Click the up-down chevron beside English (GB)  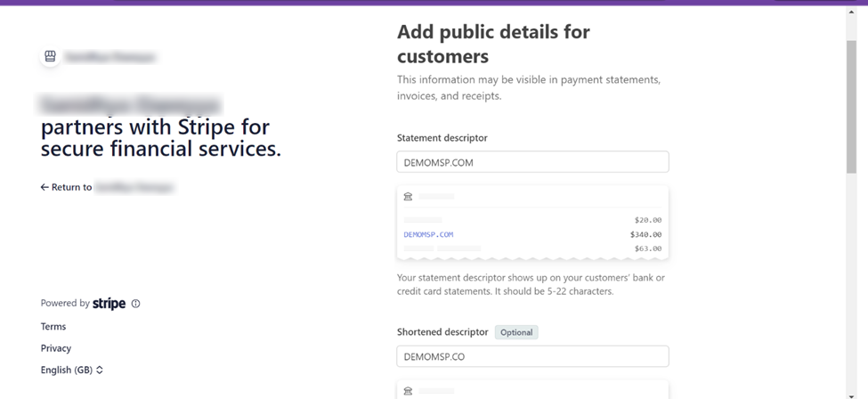click(100, 370)
